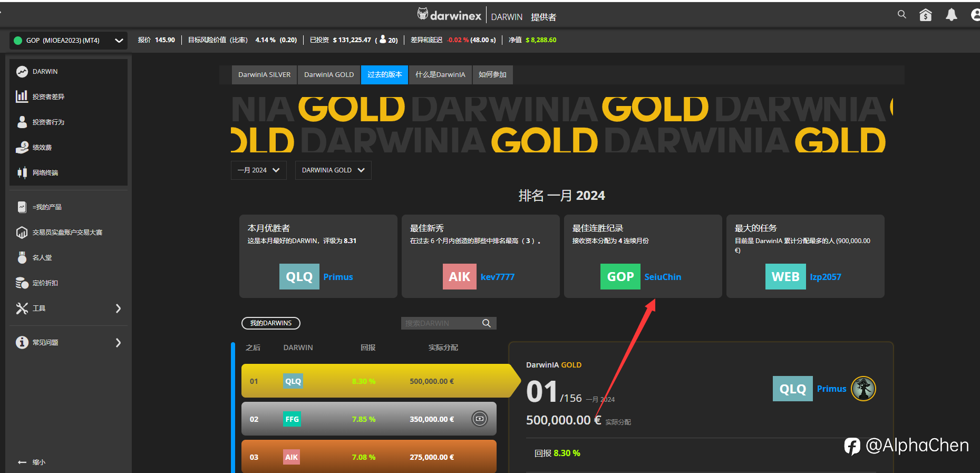
Task: Open the SeiuChin link
Action: click(663, 277)
